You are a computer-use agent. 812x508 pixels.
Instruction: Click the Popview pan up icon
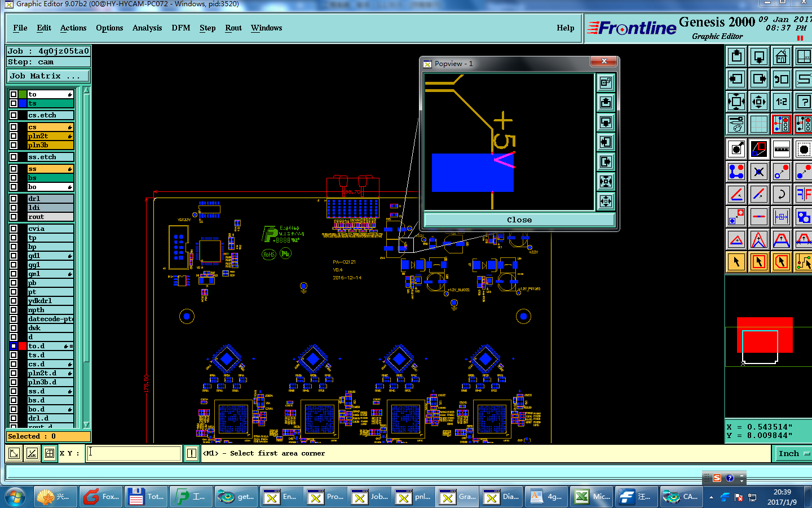tap(606, 103)
